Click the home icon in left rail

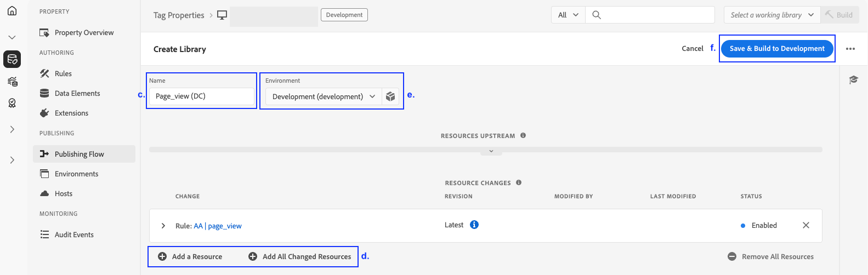12,11
